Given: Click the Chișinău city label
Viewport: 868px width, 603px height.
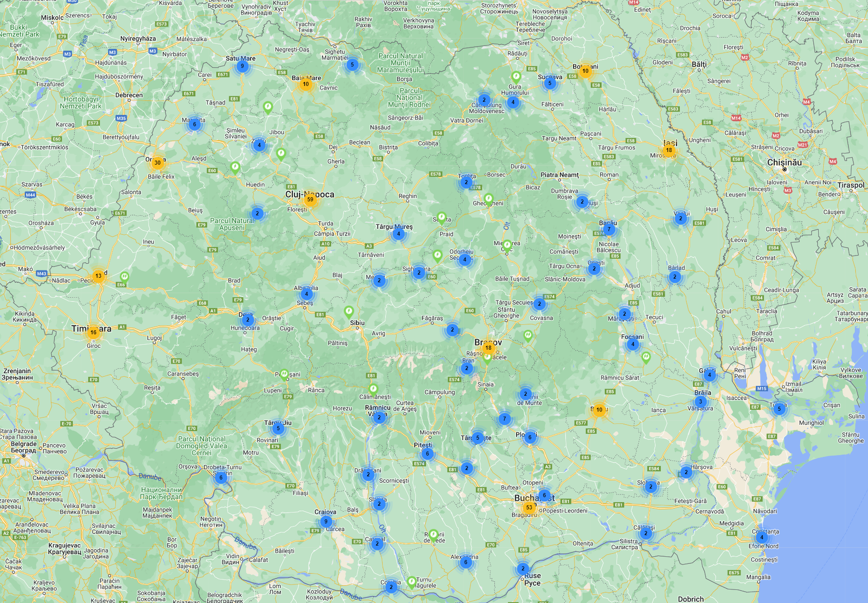Looking at the screenshot, I should pyautogui.click(x=784, y=162).
